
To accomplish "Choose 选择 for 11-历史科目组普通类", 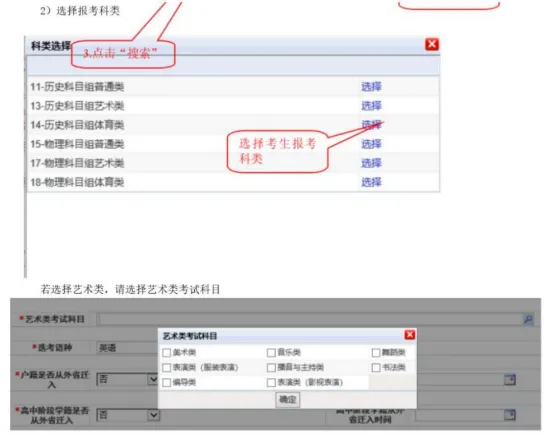I will tap(371, 87).
